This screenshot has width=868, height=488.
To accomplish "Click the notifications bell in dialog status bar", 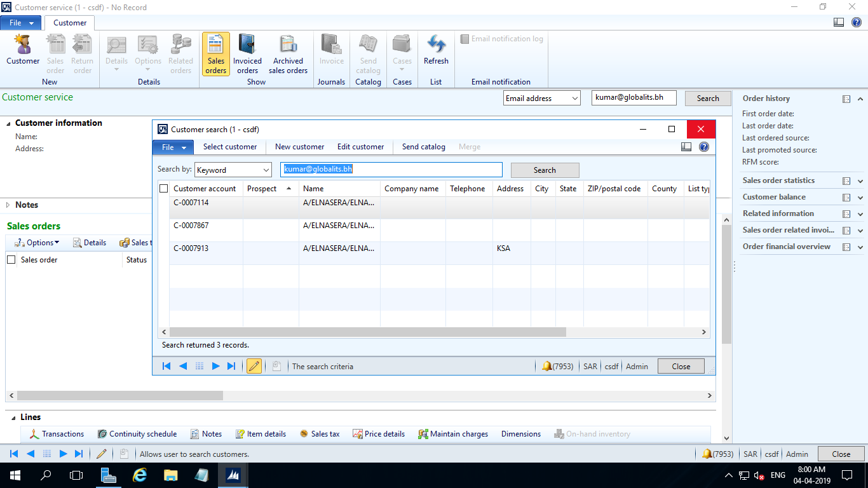I will [x=546, y=366].
